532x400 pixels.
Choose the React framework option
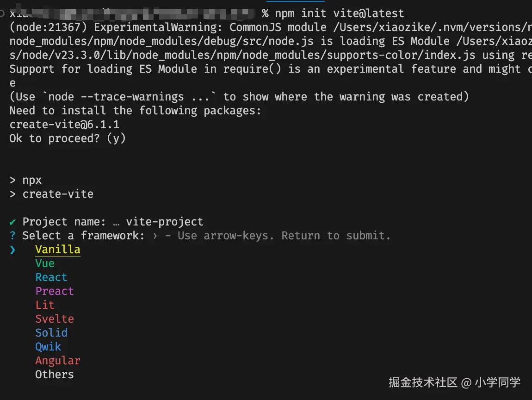51,277
